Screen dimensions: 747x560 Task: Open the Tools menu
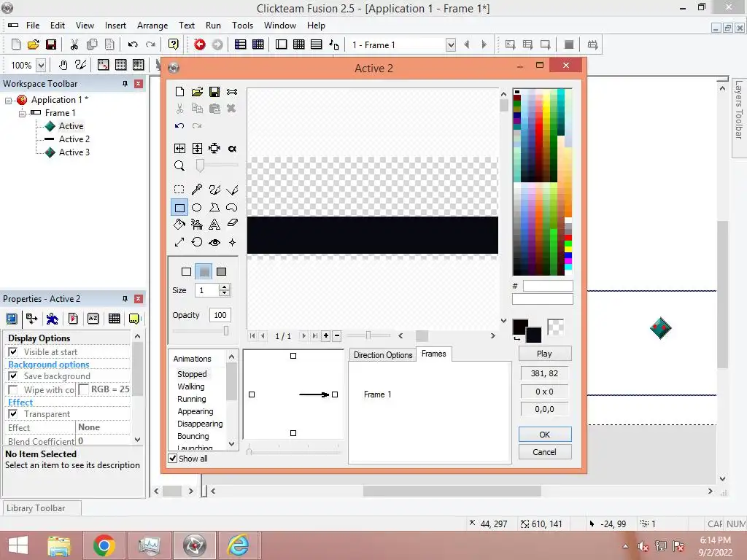(242, 26)
